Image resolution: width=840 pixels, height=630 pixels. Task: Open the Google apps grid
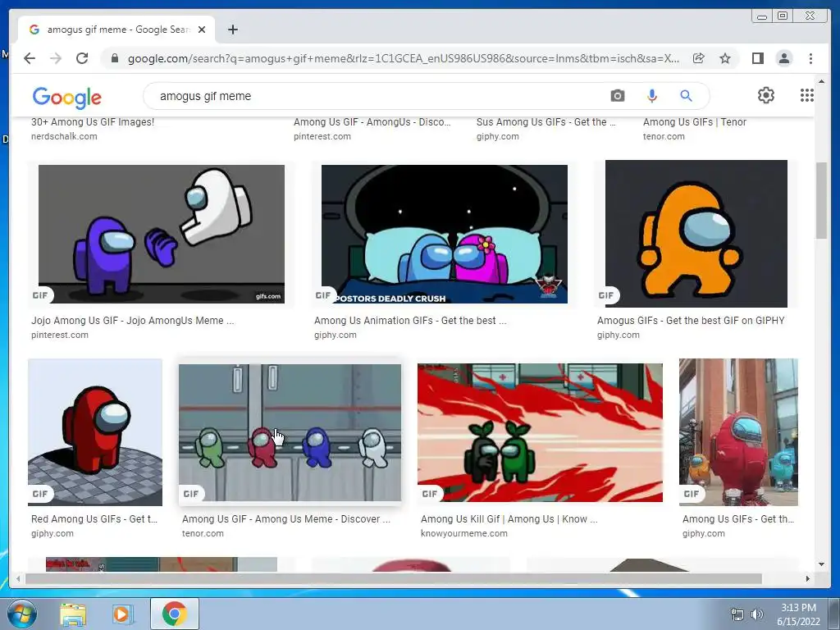pyautogui.click(x=807, y=95)
